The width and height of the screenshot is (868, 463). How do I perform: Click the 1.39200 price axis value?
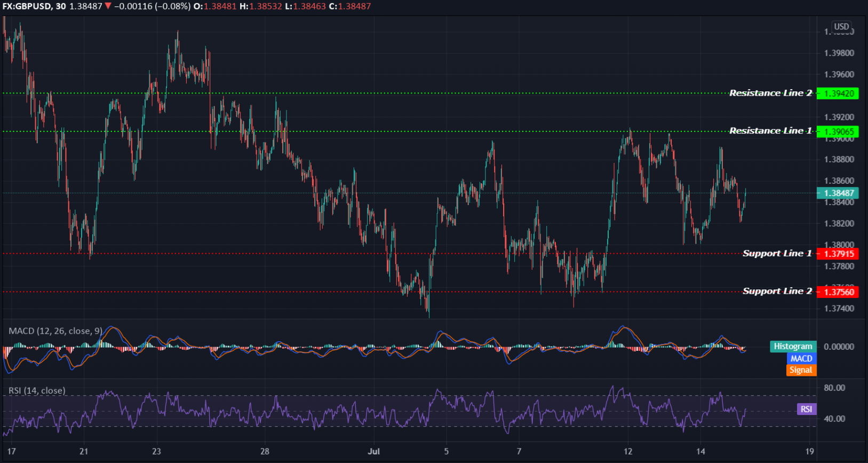(839, 117)
